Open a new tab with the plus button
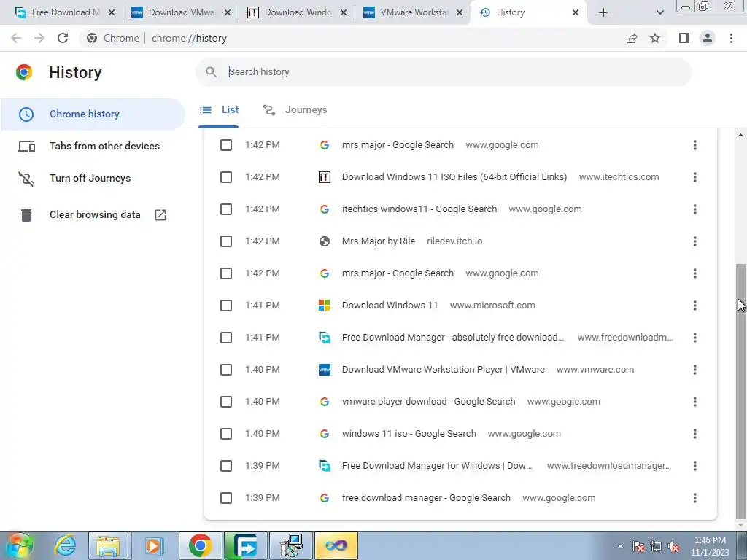747x560 pixels. [603, 12]
